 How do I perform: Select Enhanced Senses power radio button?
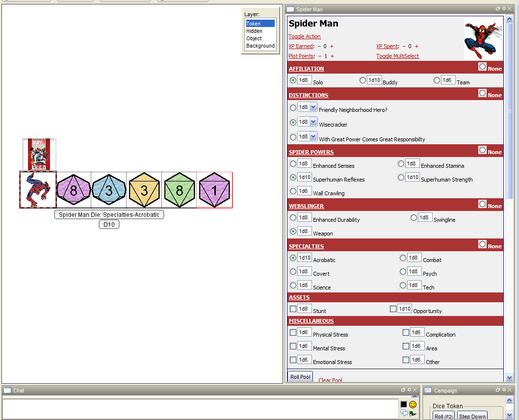pos(293,163)
